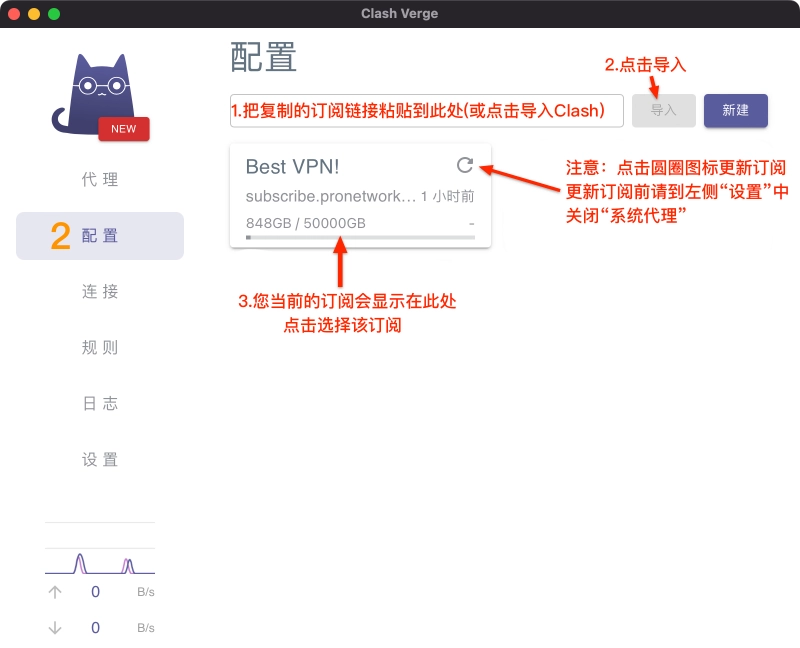This screenshot has height=648, width=800.
Task: Click the upload speed arrow icon
Action: [55, 592]
